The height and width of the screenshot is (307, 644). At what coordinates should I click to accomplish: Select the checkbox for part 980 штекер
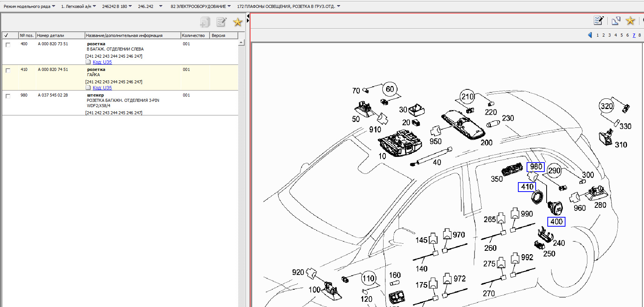(x=8, y=96)
